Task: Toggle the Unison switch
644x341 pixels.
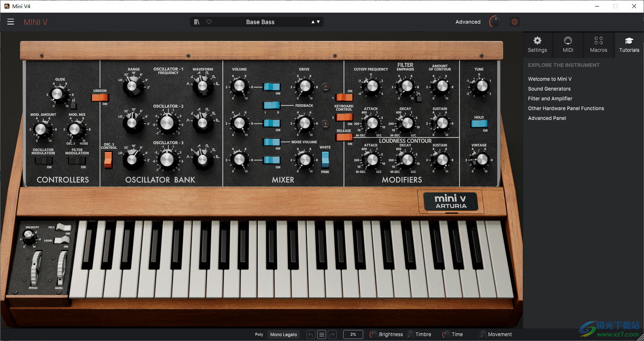Action: click(100, 97)
